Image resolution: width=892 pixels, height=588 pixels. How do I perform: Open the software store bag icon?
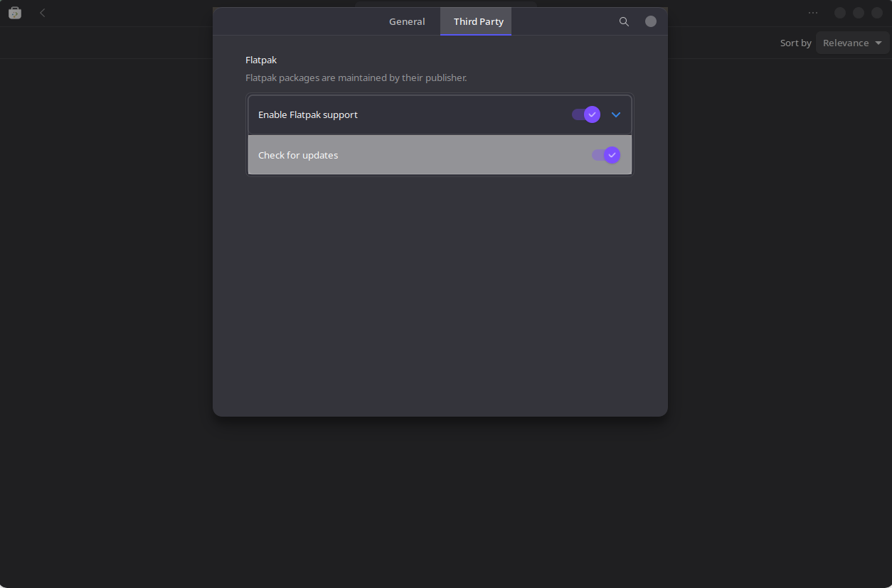pyautogui.click(x=14, y=13)
